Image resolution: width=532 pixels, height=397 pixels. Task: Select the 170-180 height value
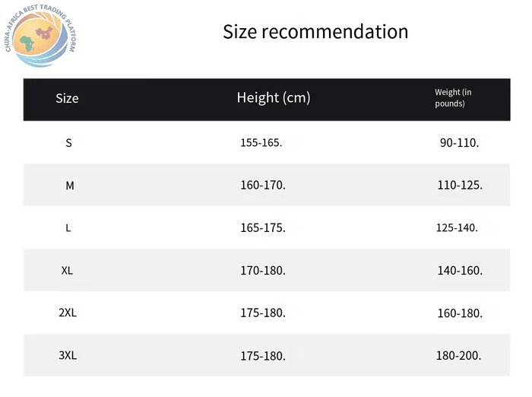pyautogui.click(x=263, y=270)
